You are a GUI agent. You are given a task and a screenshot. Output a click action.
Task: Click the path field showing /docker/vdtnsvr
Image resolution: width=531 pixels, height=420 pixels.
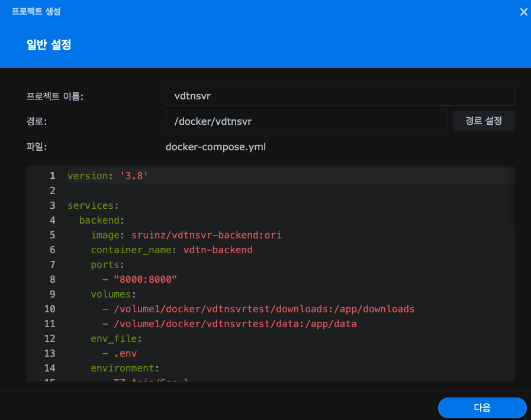click(x=306, y=121)
